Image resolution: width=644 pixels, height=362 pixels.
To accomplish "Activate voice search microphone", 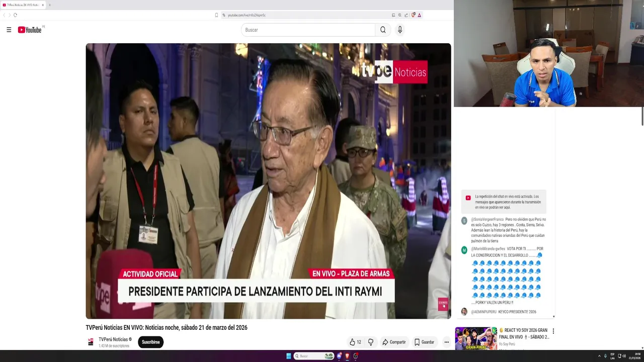I will 400,30.
